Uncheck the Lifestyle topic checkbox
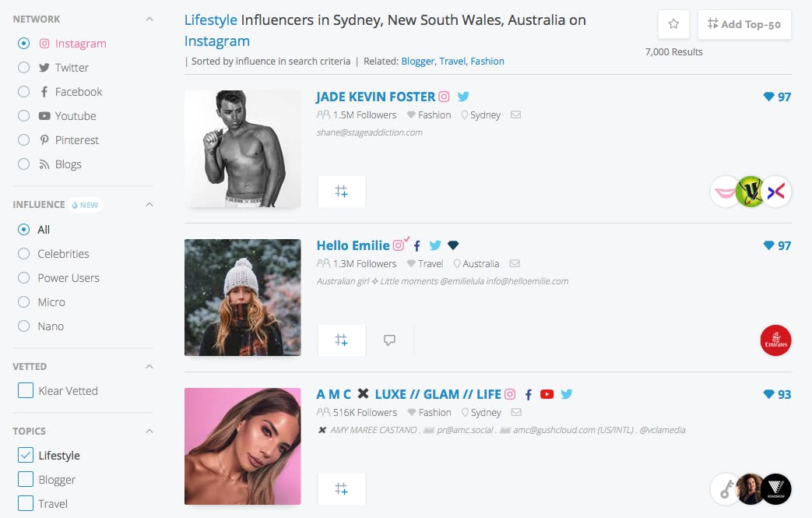This screenshot has height=518, width=812. [x=26, y=455]
